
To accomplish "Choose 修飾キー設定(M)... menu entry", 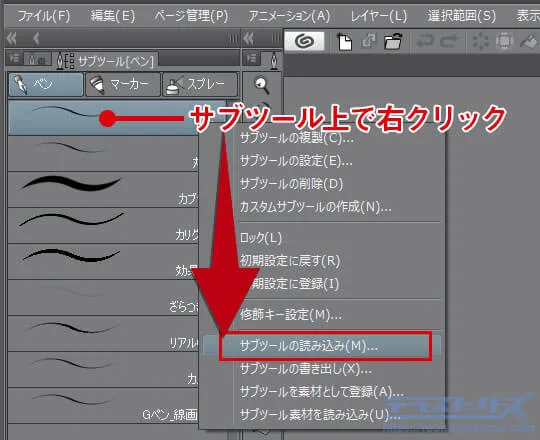I will click(x=291, y=314).
